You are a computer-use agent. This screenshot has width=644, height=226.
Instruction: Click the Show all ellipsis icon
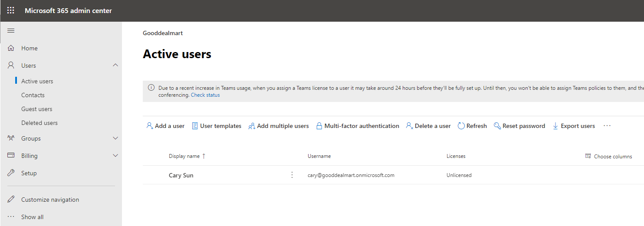click(11, 217)
